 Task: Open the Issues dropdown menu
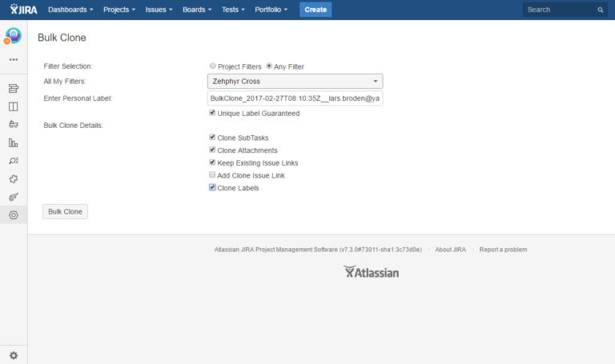[x=159, y=10]
